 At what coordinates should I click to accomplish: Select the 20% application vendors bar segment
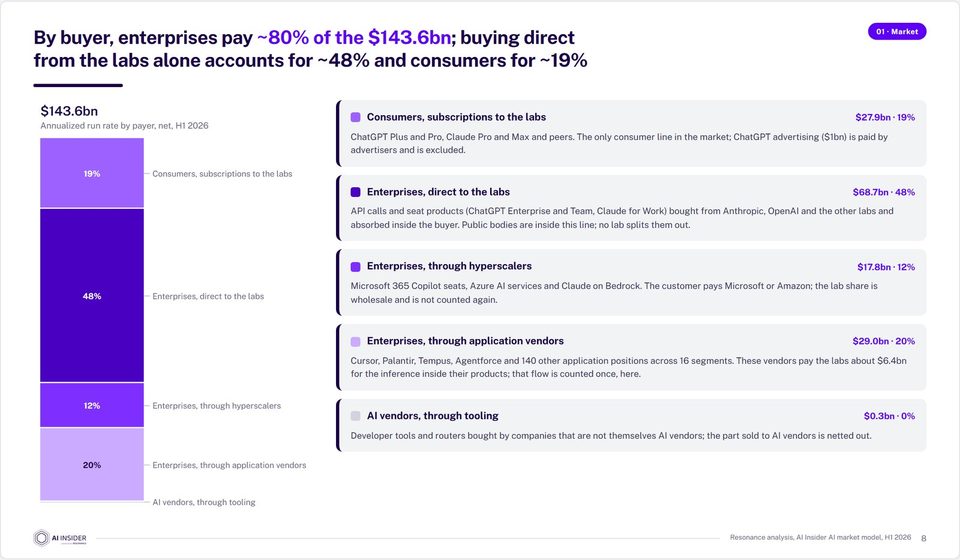point(92,465)
